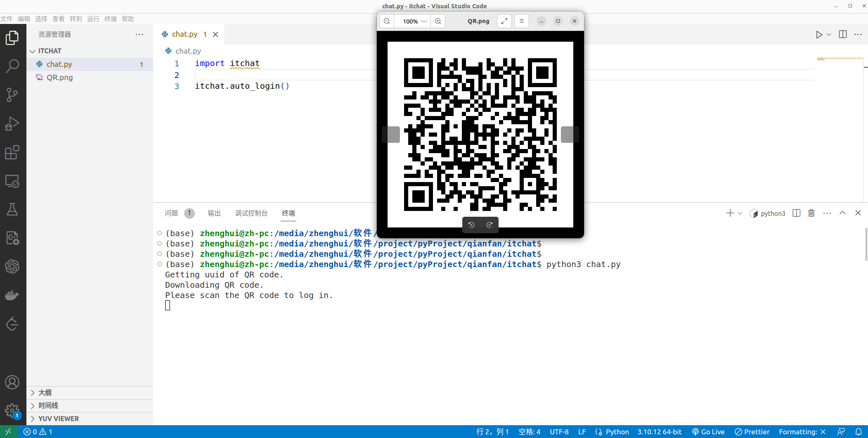The image size is (868, 438).
Task: Run the Python file with play button
Action: pyautogui.click(x=819, y=35)
